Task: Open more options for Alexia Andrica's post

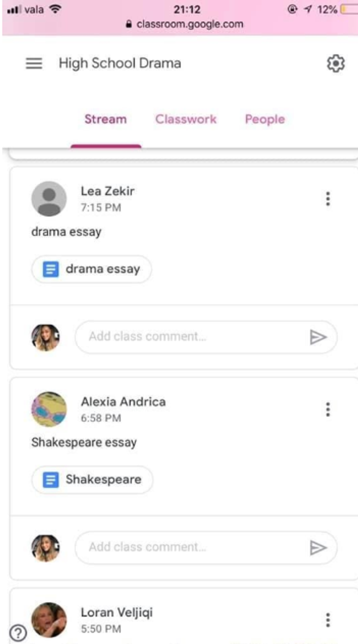Action: (328, 409)
